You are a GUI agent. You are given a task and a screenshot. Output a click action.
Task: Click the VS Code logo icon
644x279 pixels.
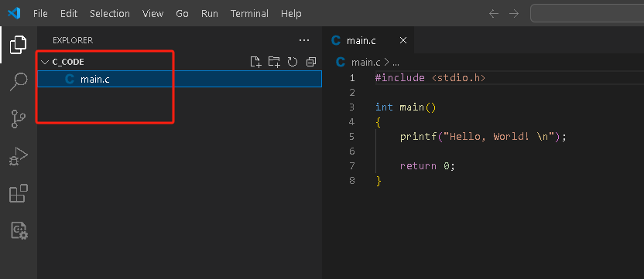tap(14, 14)
